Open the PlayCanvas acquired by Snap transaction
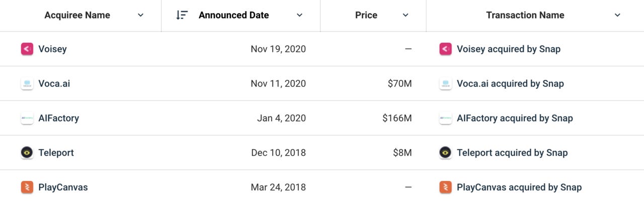Screen dimensions: 644x204 pos(519,187)
